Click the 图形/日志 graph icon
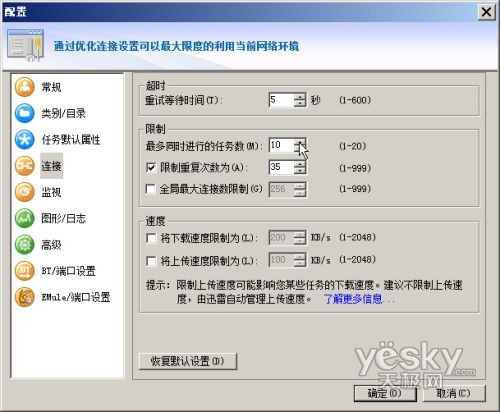Image resolution: width=500 pixels, height=412 pixels. [x=25, y=218]
